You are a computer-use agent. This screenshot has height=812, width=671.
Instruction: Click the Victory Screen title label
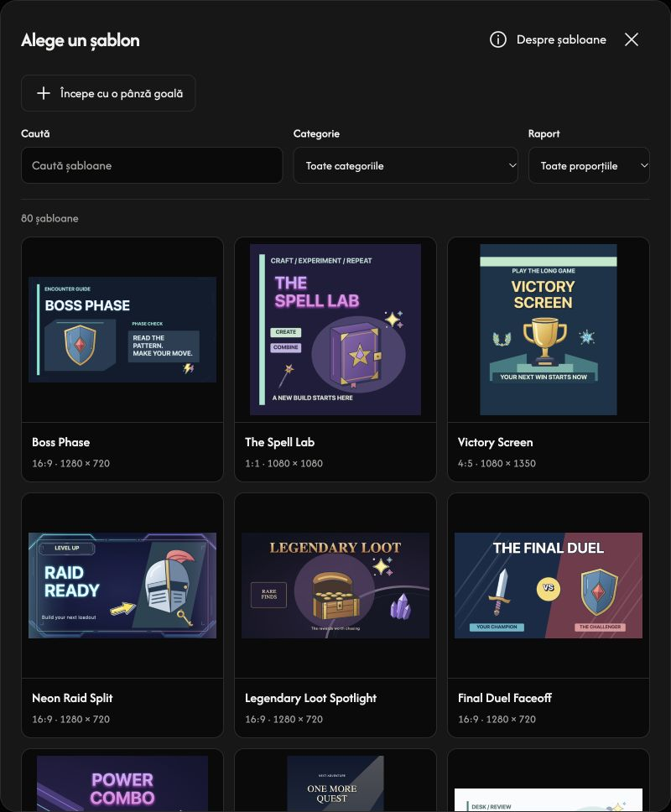495,442
